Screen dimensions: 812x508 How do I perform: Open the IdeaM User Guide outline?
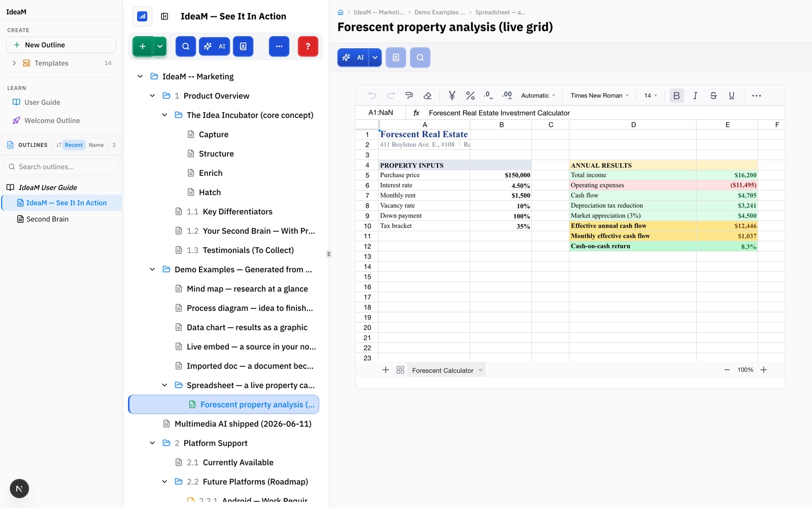(48, 187)
